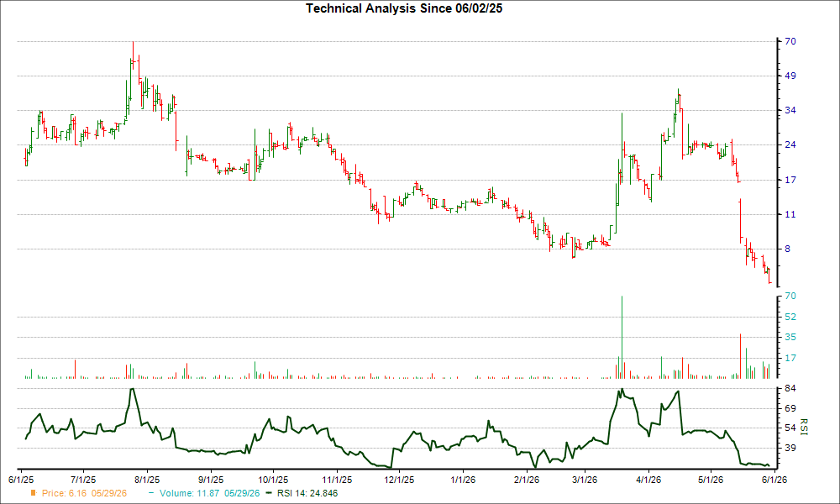The width and height of the screenshot is (840, 504).
Task: Click the vertical "RSI" axis label
Action: 803,427
